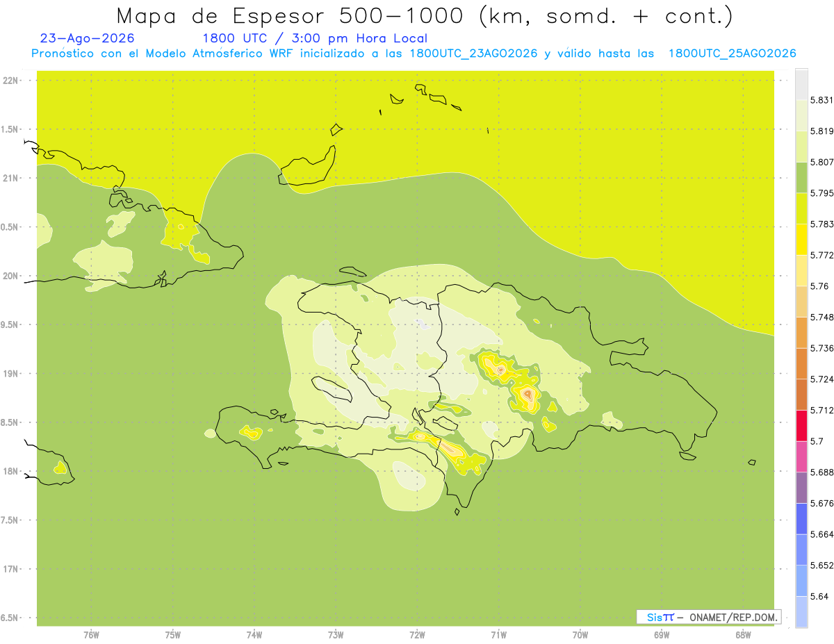Click the green legend swatch between 5.807 and 5.795

pos(801,177)
